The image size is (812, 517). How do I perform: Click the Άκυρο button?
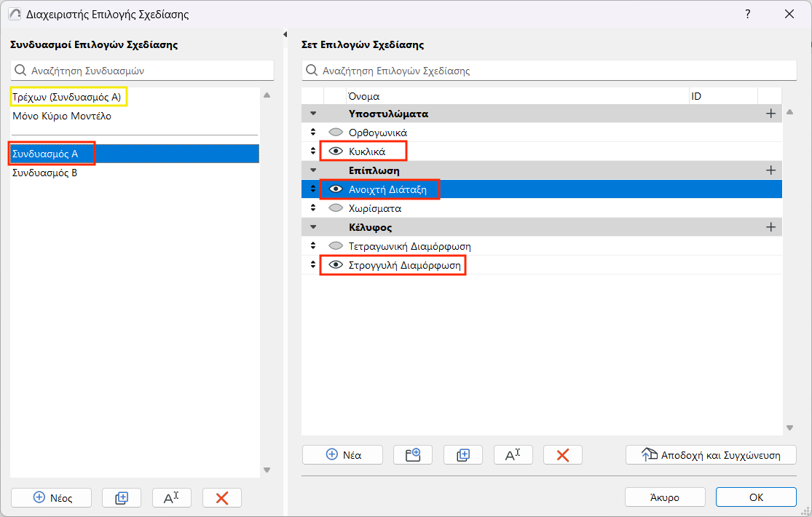pos(665,497)
